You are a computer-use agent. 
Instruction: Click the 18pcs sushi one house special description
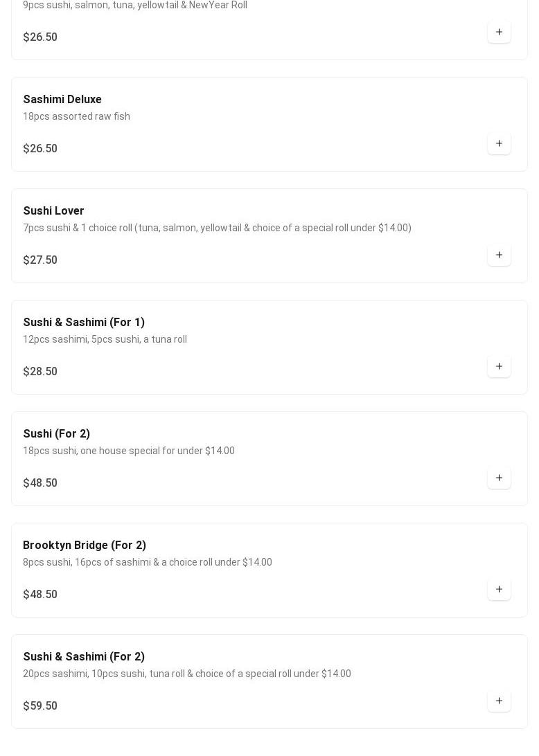pos(129,451)
